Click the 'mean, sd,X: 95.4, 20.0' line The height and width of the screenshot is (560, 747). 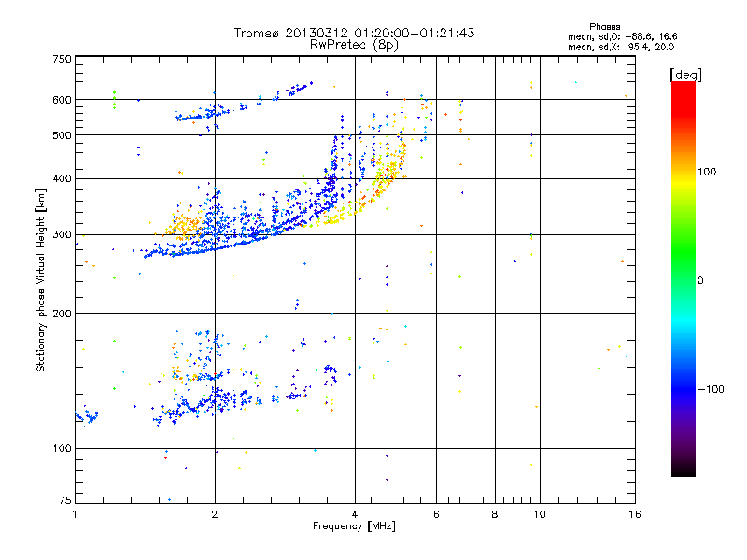pos(621,47)
